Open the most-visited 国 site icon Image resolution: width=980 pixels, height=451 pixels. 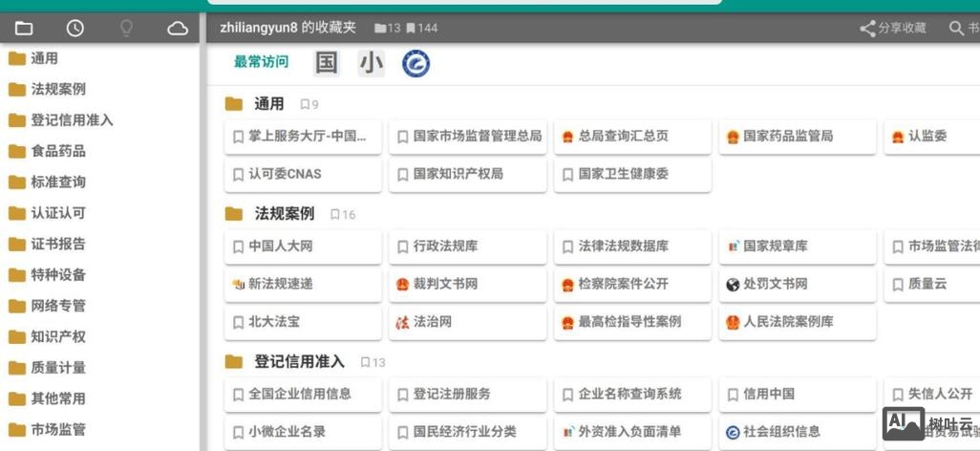327,63
